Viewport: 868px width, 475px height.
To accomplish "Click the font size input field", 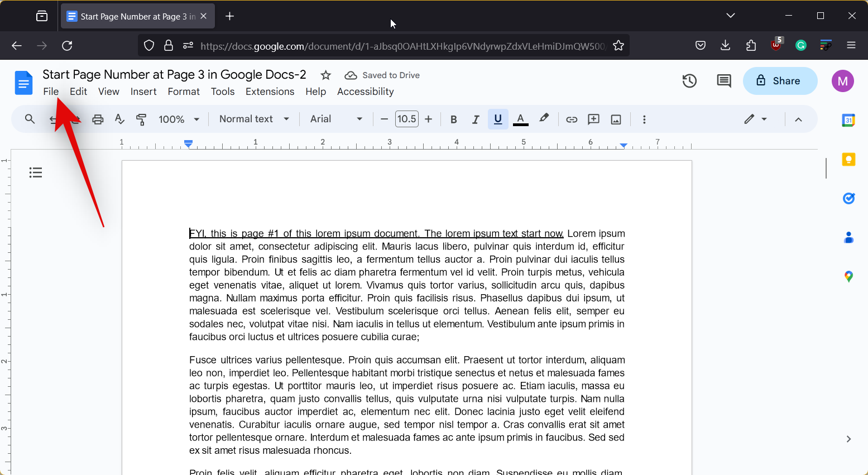I will (406, 119).
